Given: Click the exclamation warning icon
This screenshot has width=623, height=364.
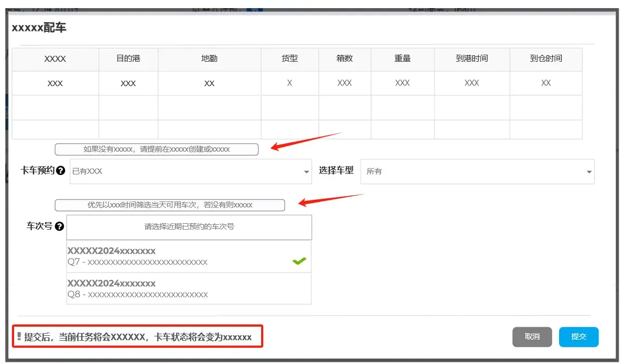Looking at the screenshot, I should point(19,336).
